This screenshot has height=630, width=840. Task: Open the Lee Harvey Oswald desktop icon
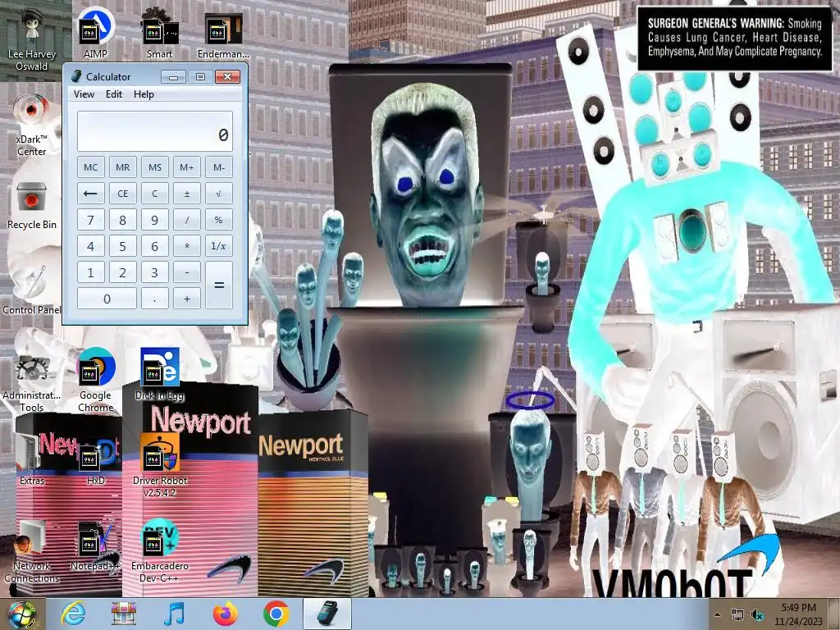coord(32,40)
